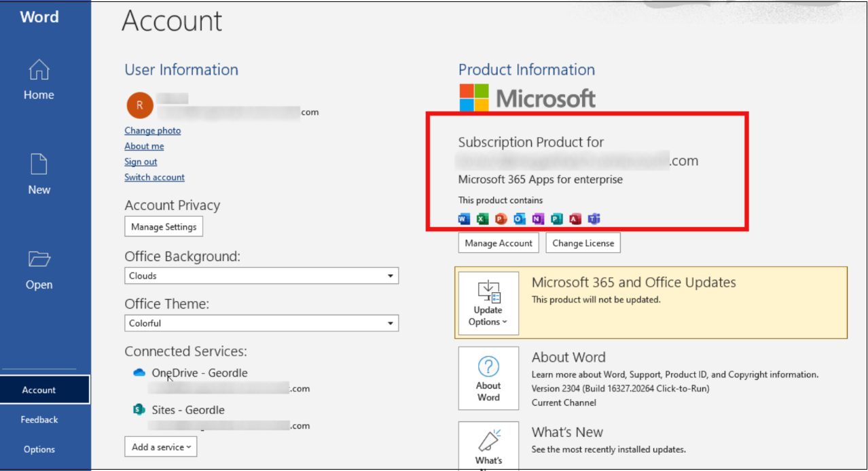Click the Change photo link

(153, 130)
